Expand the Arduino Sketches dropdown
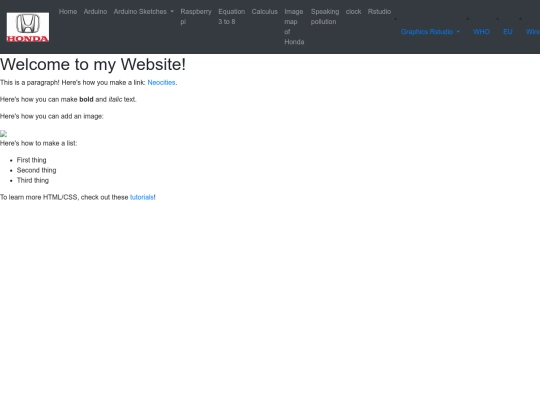Image resolution: width=540 pixels, height=405 pixels. [144, 12]
